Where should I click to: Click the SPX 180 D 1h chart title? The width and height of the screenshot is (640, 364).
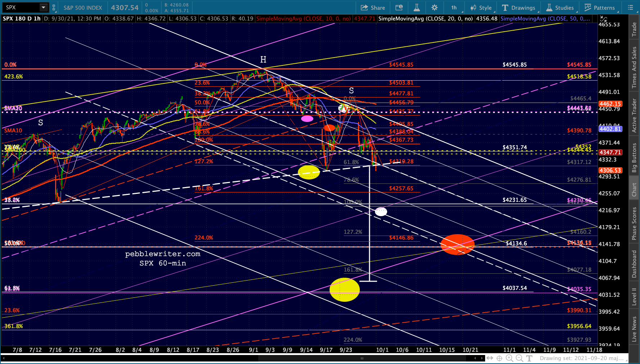22,19
